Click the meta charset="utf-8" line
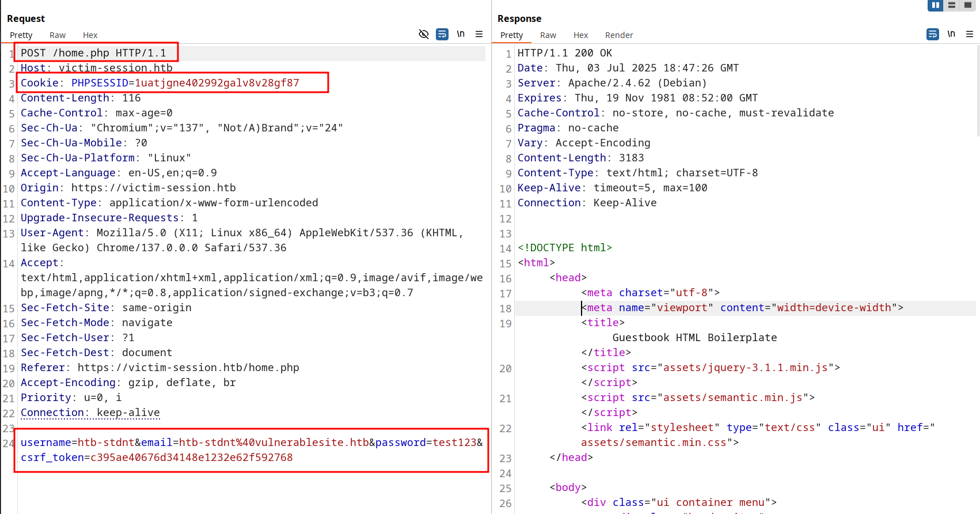The height and width of the screenshot is (514, 980). [651, 293]
